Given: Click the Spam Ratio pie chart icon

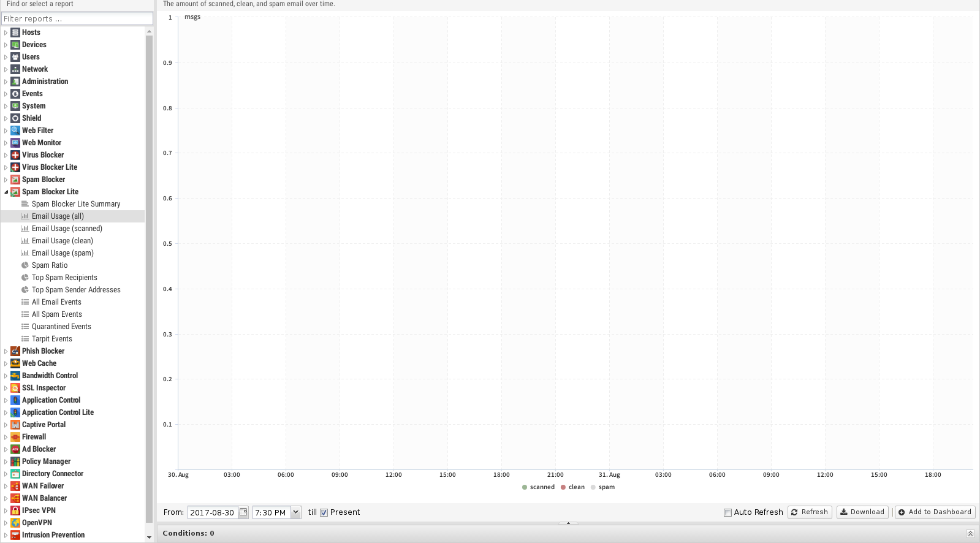Looking at the screenshot, I should pyautogui.click(x=25, y=265).
